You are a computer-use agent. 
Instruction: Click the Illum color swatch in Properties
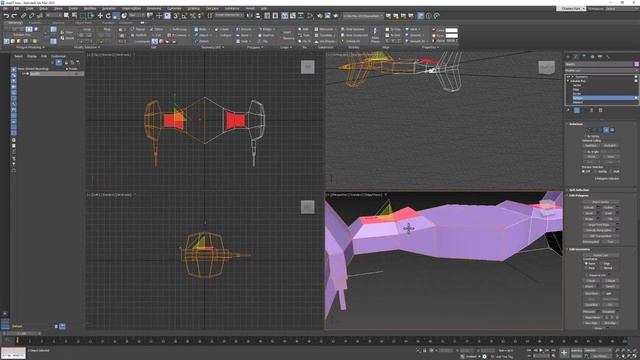click(451, 36)
